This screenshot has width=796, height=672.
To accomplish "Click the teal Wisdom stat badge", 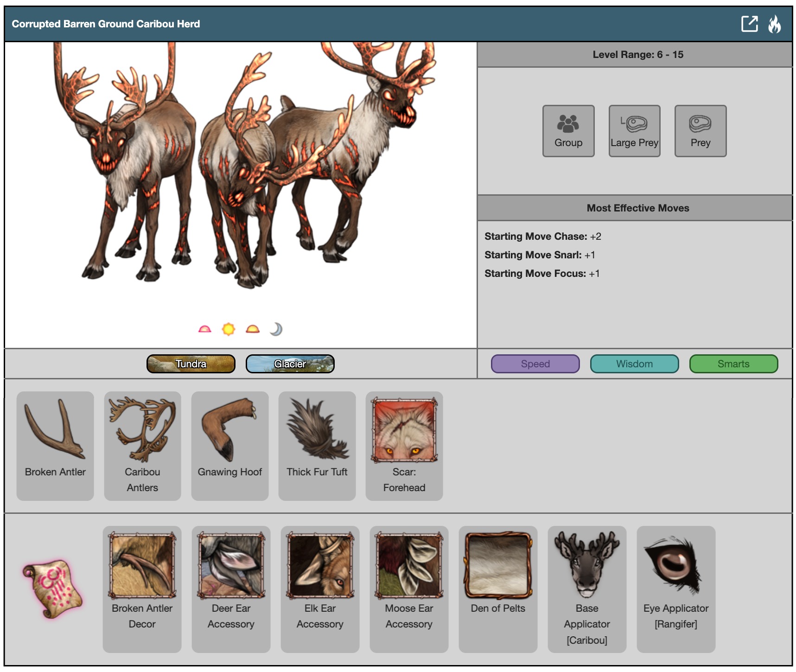I will 634,364.
